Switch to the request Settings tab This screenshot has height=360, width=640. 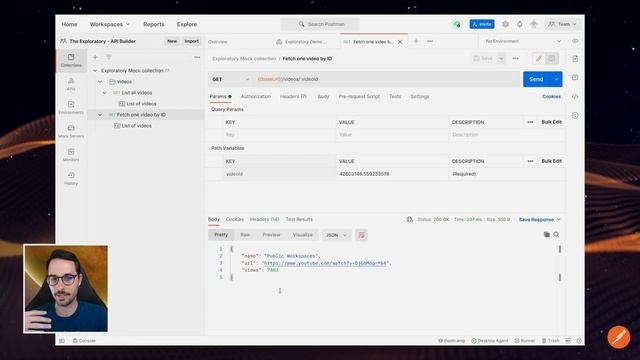point(420,97)
